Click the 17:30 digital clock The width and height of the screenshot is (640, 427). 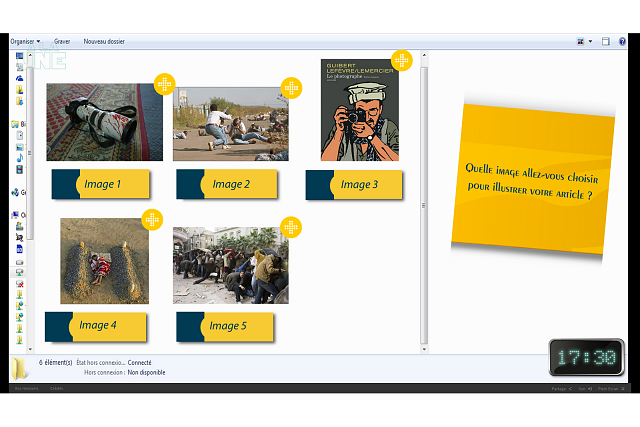point(587,357)
